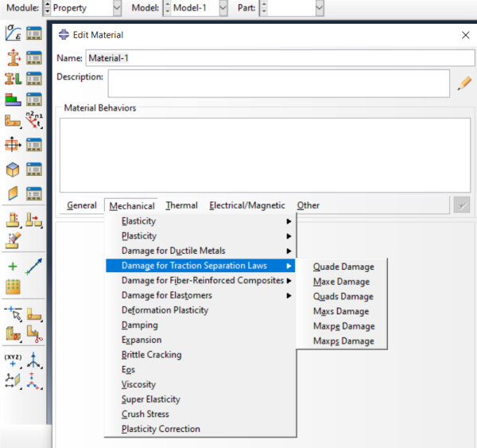Select Maxps Damage in the submenu
The image size is (477, 448).
tap(343, 341)
